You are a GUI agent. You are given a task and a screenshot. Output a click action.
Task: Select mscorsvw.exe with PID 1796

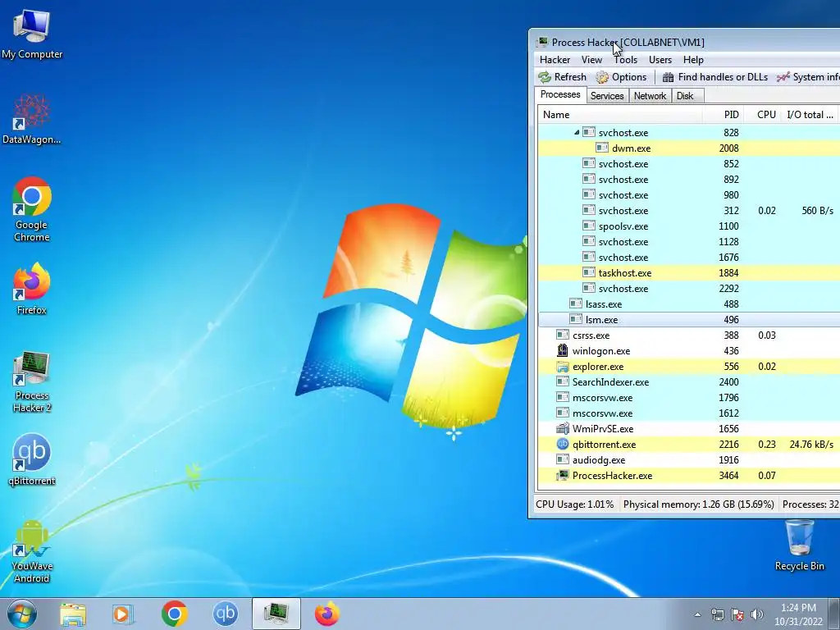[x=689, y=398]
